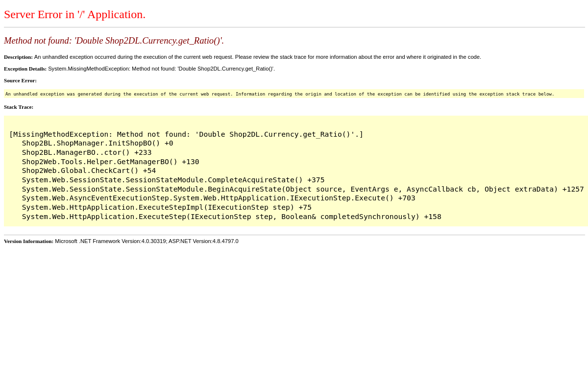Click the unhandled exception description sentence
This screenshot has width=588, height=392.
coord(257,57)
